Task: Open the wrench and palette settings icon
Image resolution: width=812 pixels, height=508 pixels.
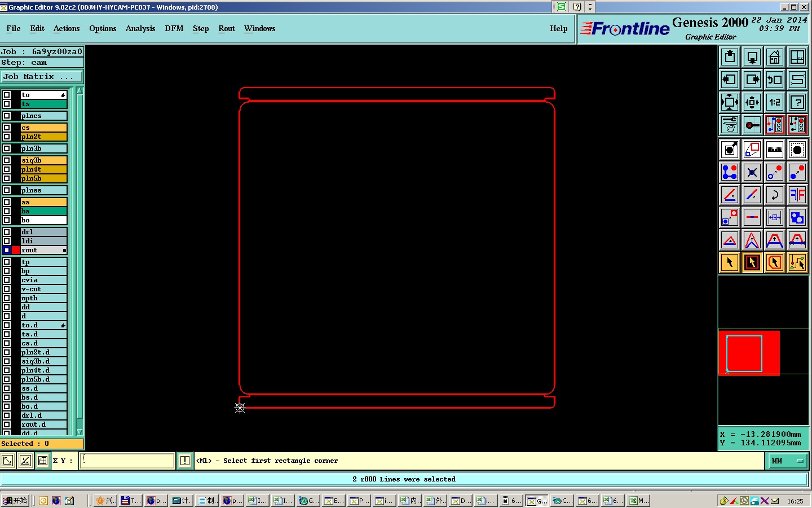Action: 730,125
